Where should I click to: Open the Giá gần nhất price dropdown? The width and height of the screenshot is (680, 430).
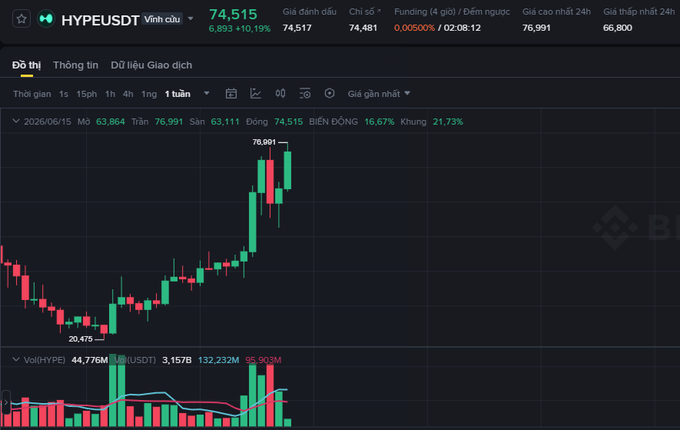[379, 94]
